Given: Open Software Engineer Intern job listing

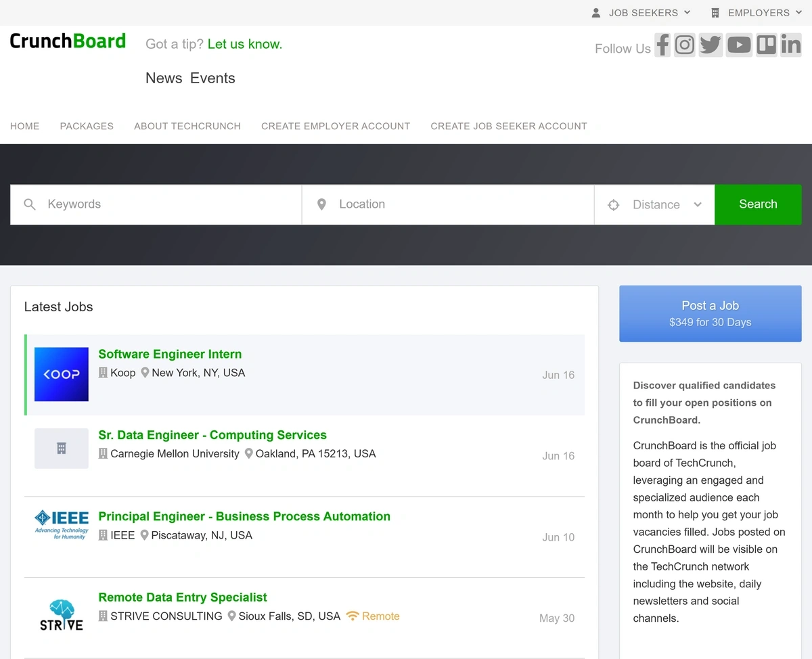Looking at the screenshot, I should tap(170, 354).
